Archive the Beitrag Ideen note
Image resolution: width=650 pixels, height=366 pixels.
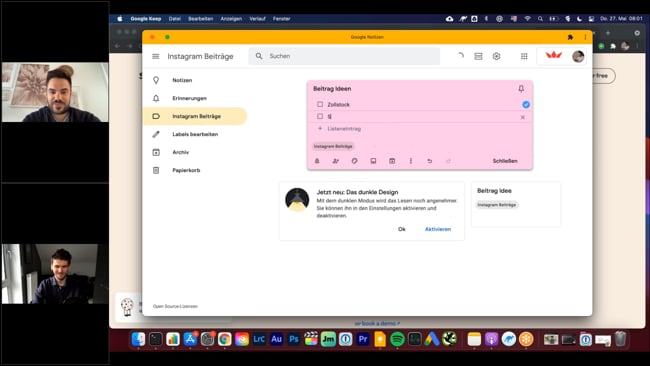(x=392, y=161)
